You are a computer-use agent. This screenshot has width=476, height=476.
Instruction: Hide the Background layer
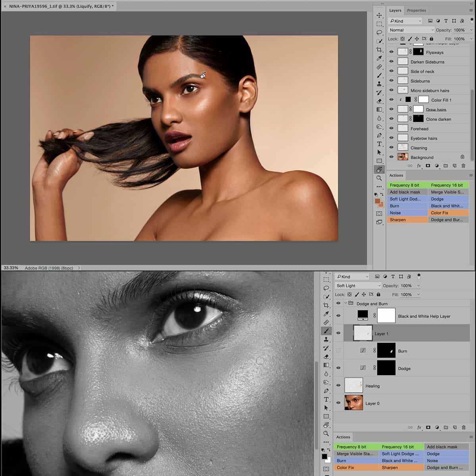point(392,157)
